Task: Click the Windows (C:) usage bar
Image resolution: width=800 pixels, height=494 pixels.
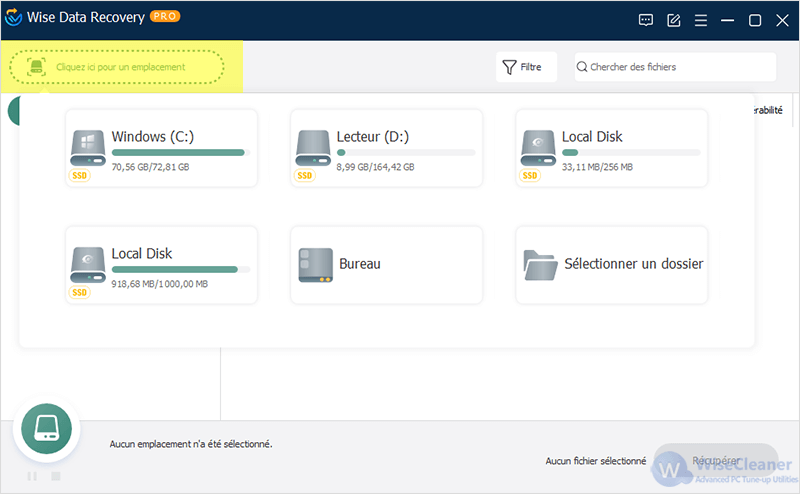Action: click(x=181, y=153)
